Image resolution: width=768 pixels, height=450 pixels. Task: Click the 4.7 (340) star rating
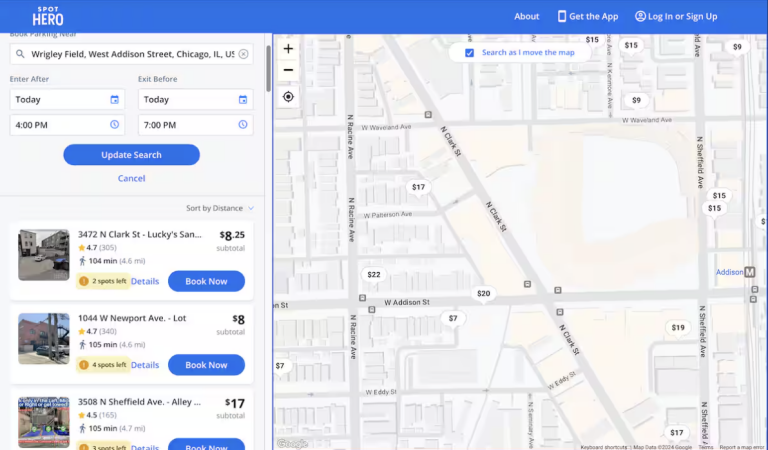pos(97,332)
